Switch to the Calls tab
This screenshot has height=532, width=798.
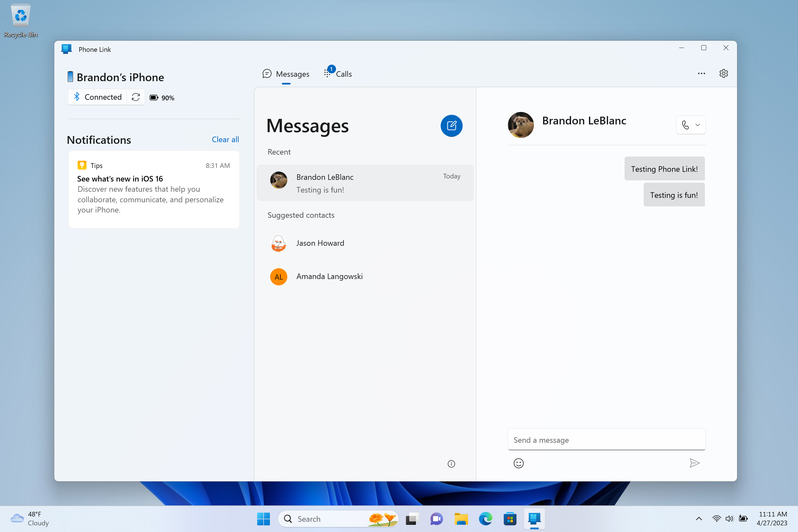pos(338,74)
